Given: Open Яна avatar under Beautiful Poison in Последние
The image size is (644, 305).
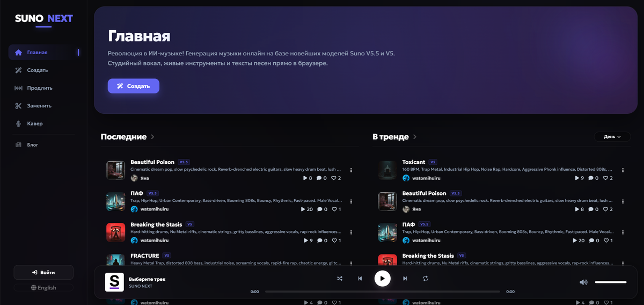Looking at the screenshot, I should 134,178.
